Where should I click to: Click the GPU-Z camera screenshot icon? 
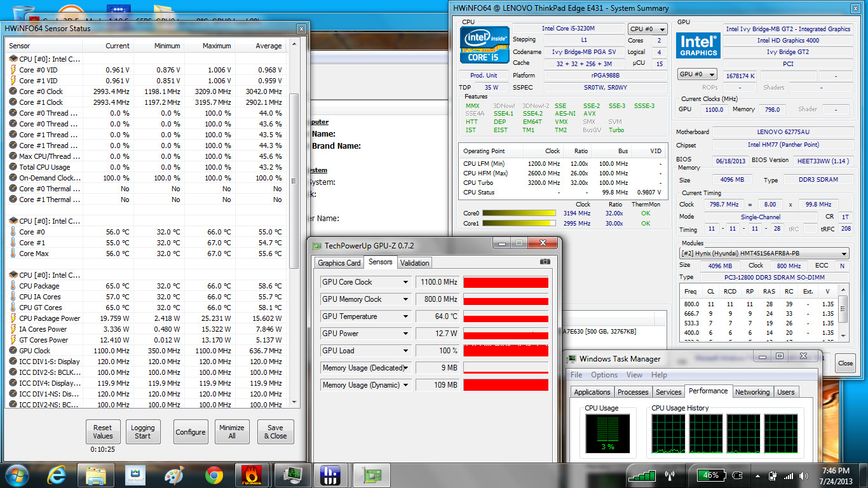click(x=545, y=262)
